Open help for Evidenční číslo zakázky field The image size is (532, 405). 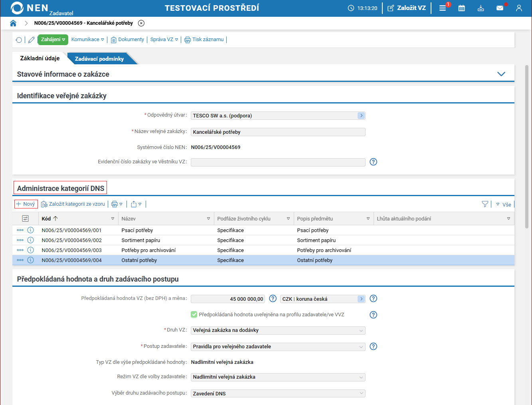(x=373, y=162)
